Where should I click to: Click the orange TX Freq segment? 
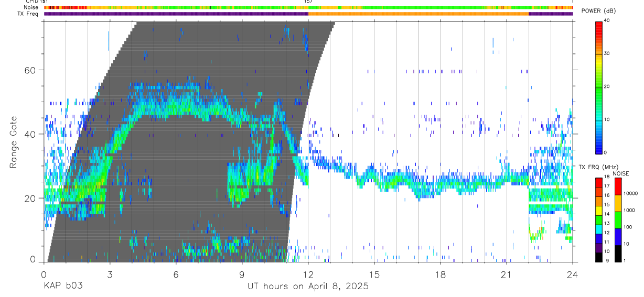[418, 14]
